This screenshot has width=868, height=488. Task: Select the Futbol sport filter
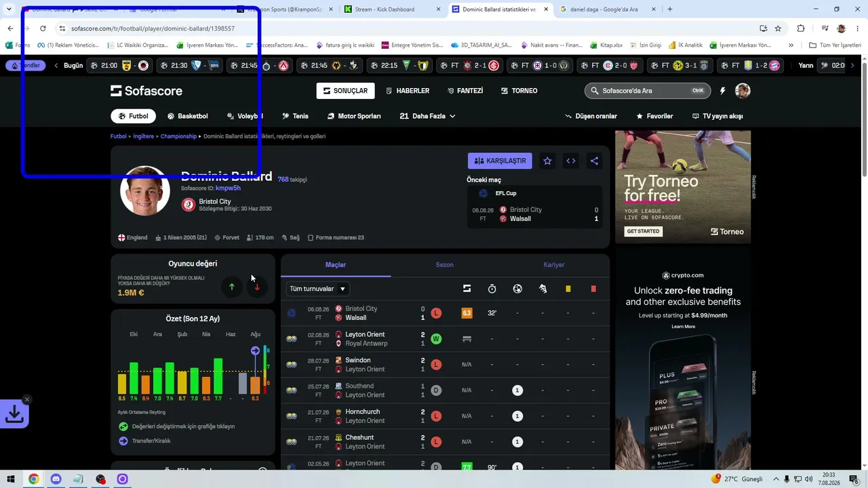(133, 116)
